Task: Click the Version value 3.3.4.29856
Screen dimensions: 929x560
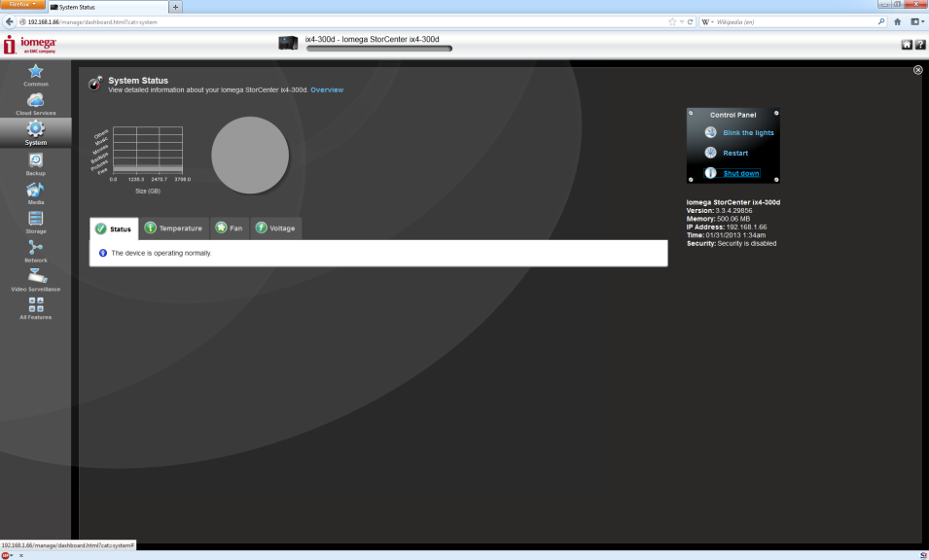Action: coord(734,210)
